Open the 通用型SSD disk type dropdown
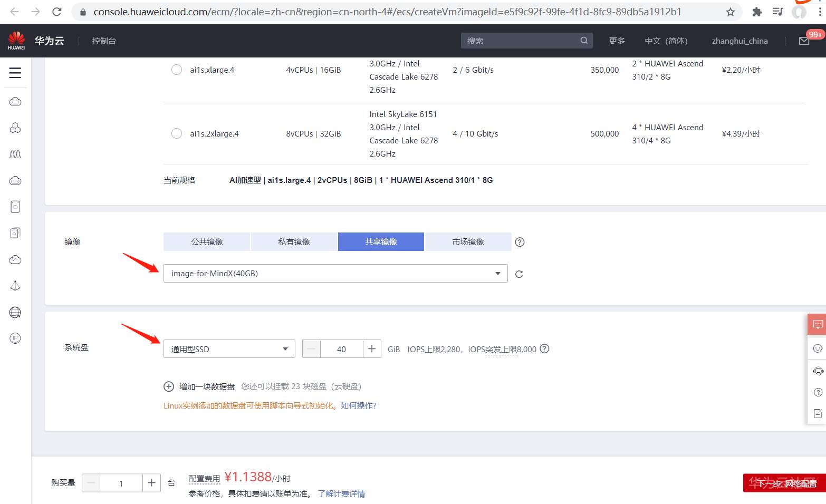Screen dimensions: 826x504 pos(229,349)
